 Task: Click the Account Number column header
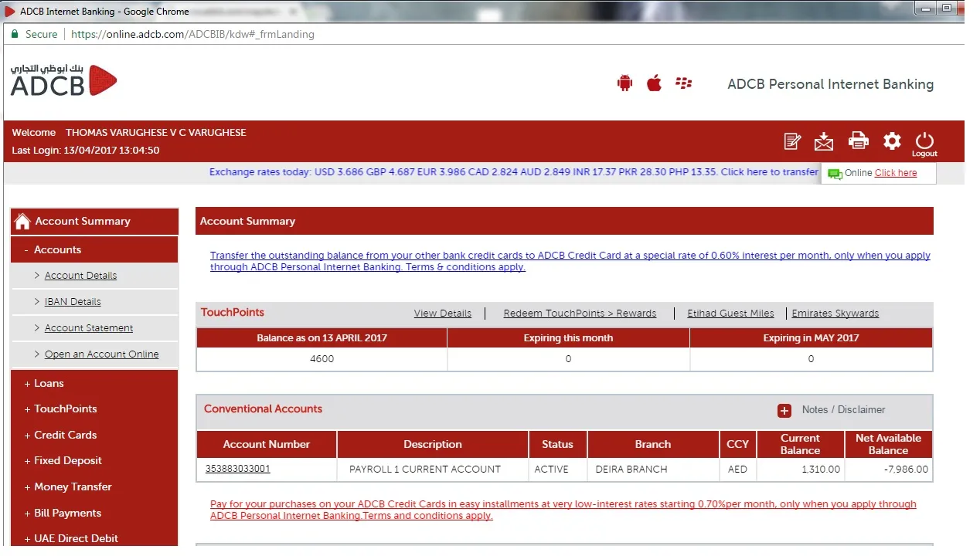pos(267,444)
